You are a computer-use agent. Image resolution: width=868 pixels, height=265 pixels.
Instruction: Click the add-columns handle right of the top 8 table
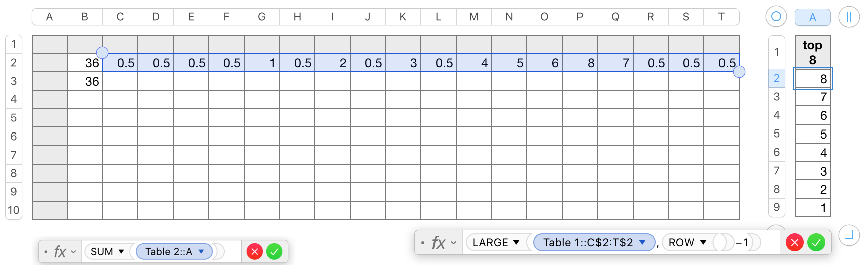coord(849,17)
